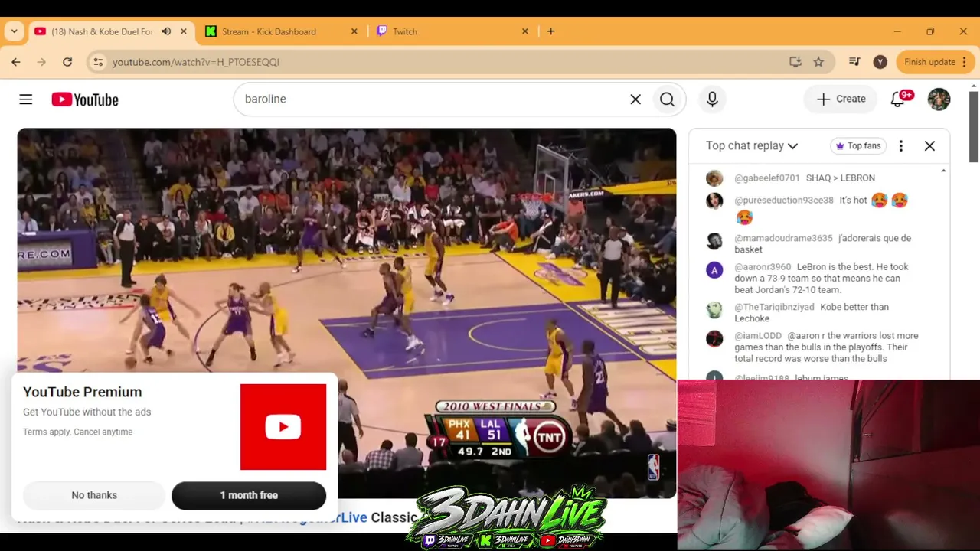Close the Twitch tab
980x551 pixels.
[525, 31]
